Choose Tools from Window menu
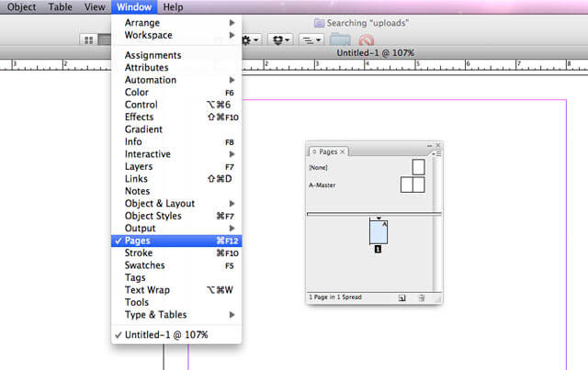The width and height of the screenshot is (588, 370). 176,303
